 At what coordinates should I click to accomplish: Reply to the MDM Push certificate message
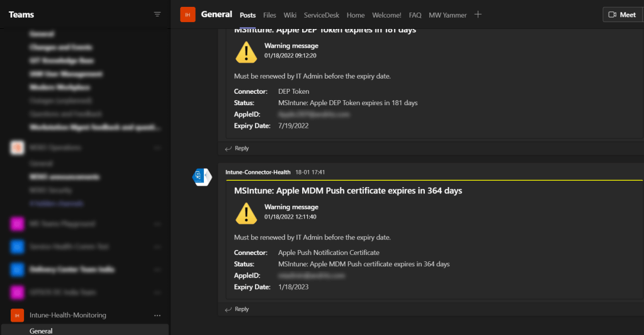[x=237, y=309]
